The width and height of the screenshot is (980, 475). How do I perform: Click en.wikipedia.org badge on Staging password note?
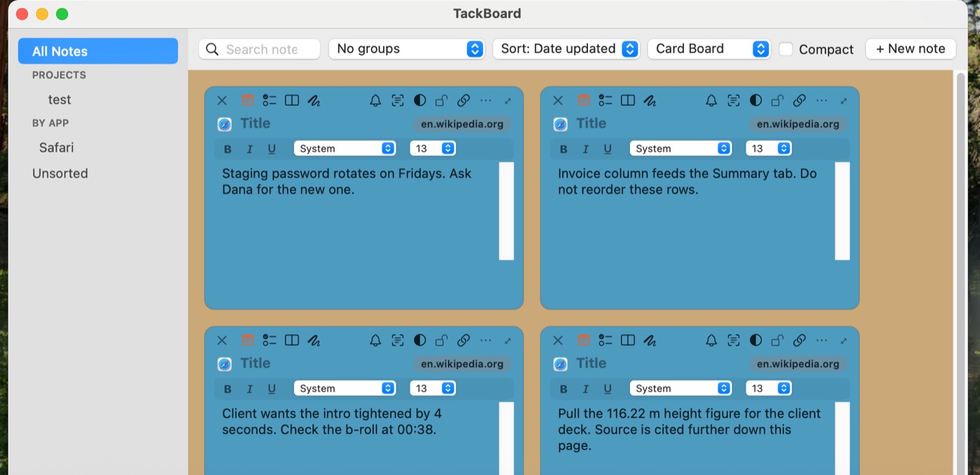462,124
